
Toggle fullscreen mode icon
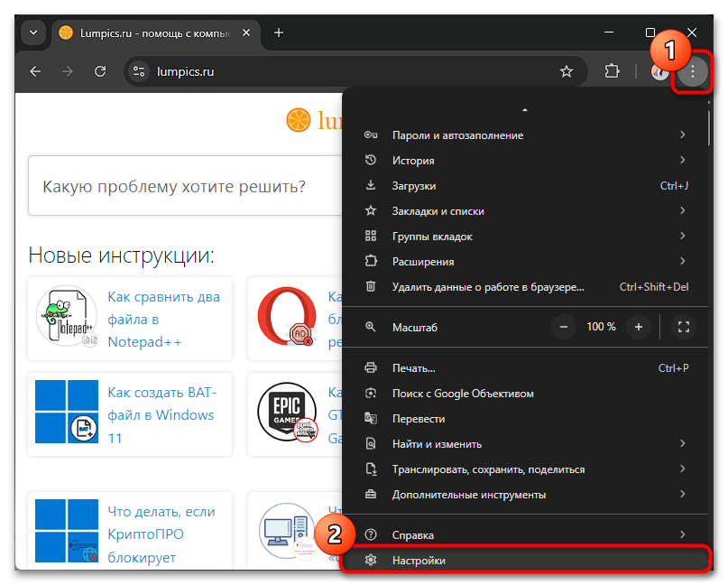coord(684,327)
